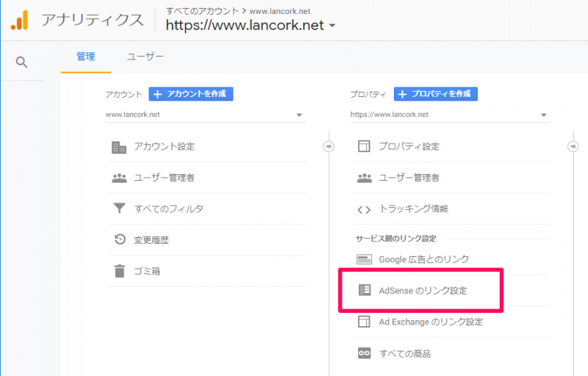Click the icon beside Google 広告とのリンク
Viewport: 588px width, 376px height.
pos(364,259)
